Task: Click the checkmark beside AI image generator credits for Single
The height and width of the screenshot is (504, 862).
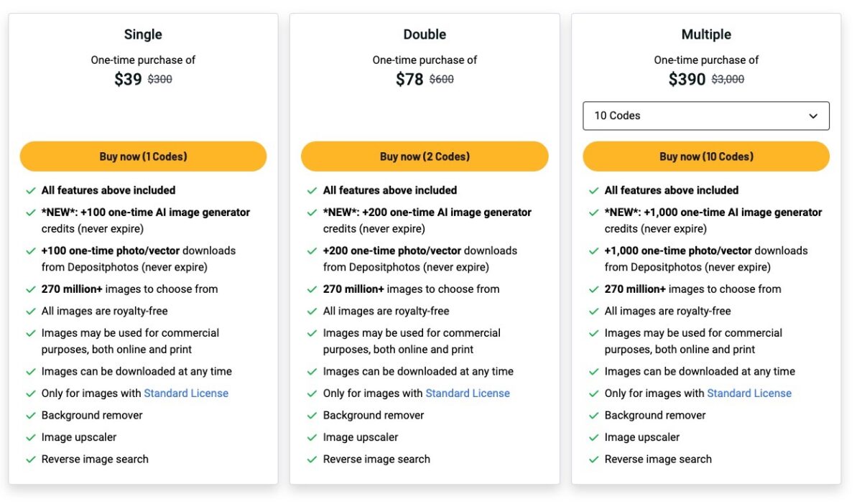Action: click(x=30, y=213)
